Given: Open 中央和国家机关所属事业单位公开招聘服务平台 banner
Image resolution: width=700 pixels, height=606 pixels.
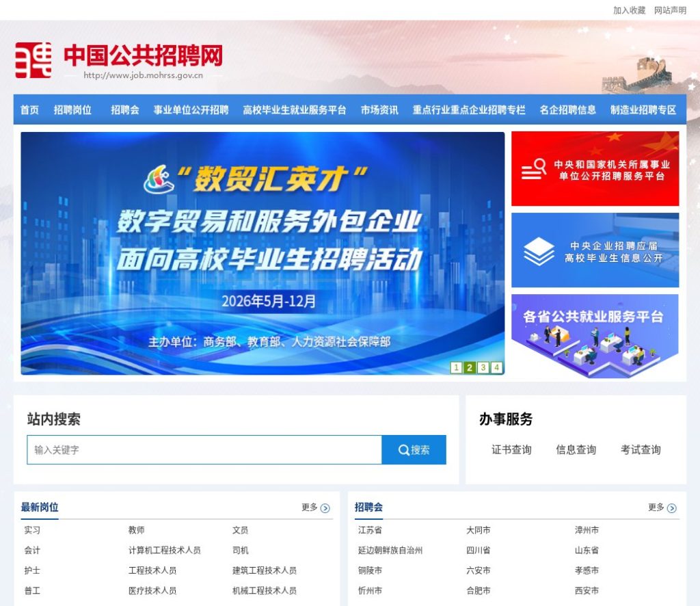Looking at the screenshot, I should tap(595, 169).
